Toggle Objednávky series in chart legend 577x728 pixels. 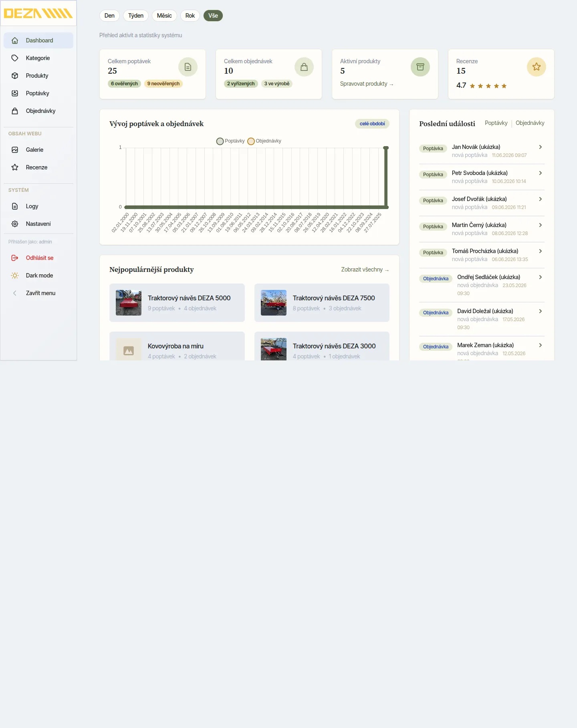(264, 141)
